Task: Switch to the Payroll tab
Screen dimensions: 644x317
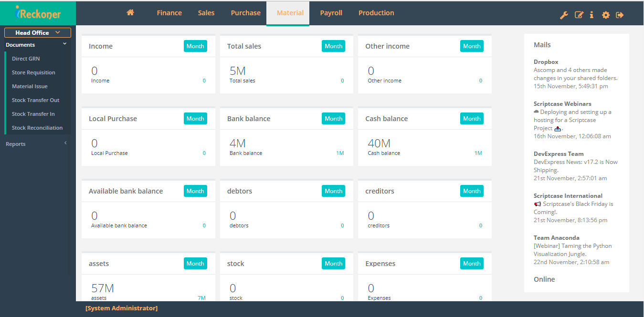Action: (x=331, y=12)
